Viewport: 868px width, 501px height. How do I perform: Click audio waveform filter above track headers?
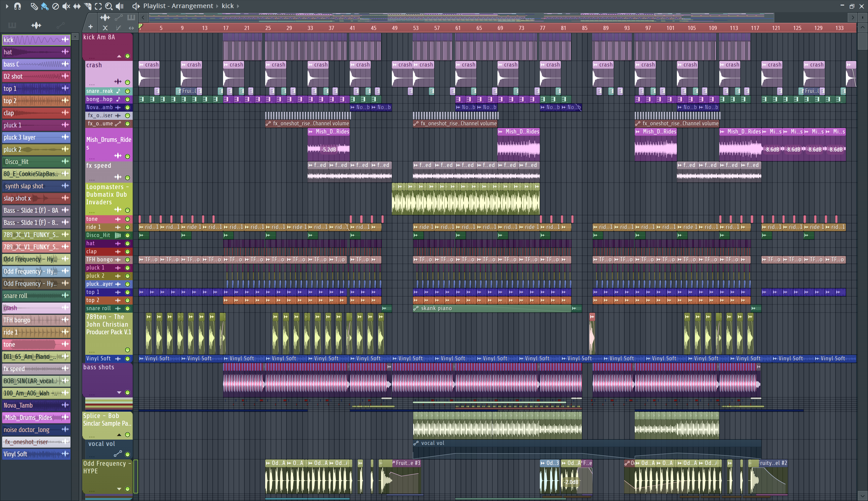(x=105, y=18)
